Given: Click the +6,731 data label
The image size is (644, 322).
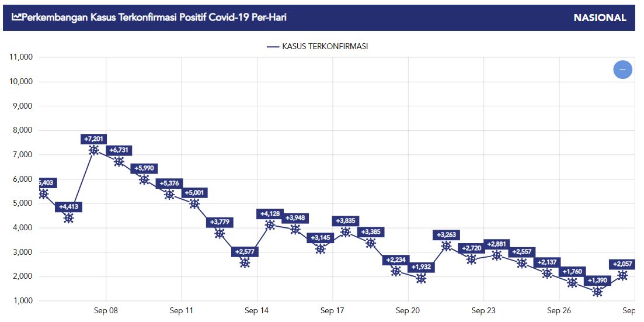Looking at the screenshot, I should coord(119,151).
